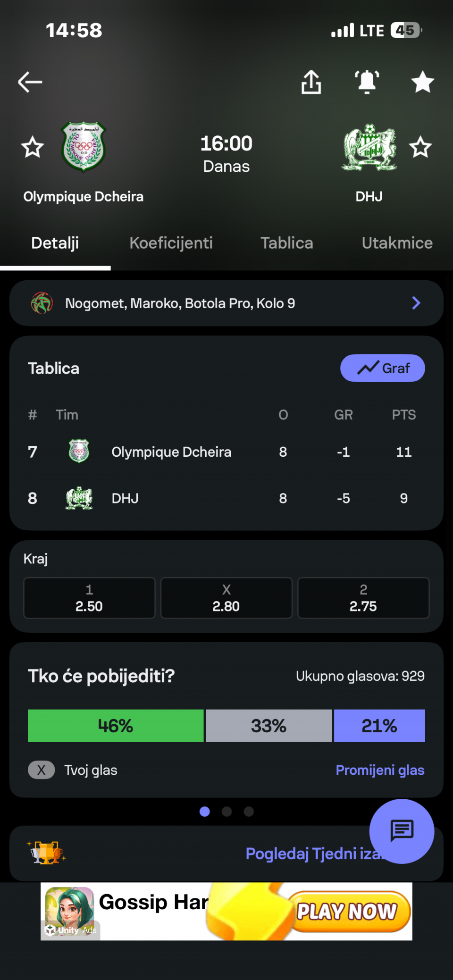Open DHJ row in standings table
Image resolution: width=453 pixels, height=980 pixels.
pyautogui.click(x=226, y=498)
